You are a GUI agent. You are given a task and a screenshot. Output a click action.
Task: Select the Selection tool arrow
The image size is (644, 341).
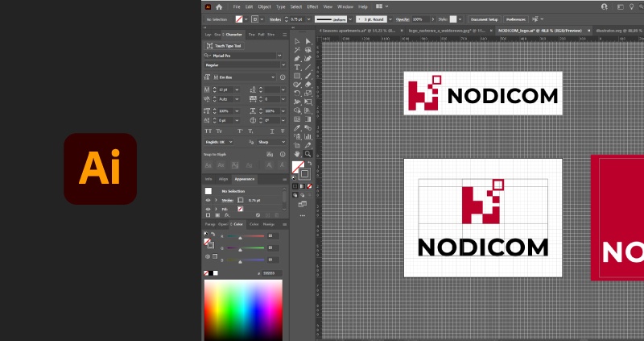click(297, 41)
